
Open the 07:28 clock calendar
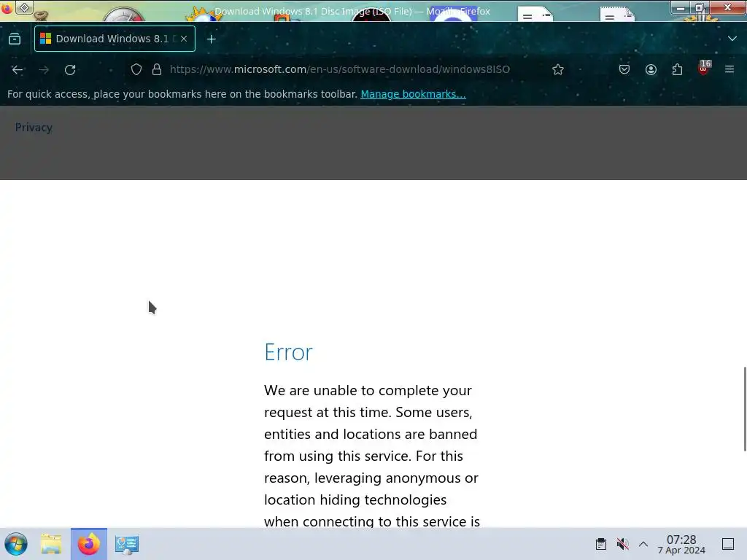point(681,544)
